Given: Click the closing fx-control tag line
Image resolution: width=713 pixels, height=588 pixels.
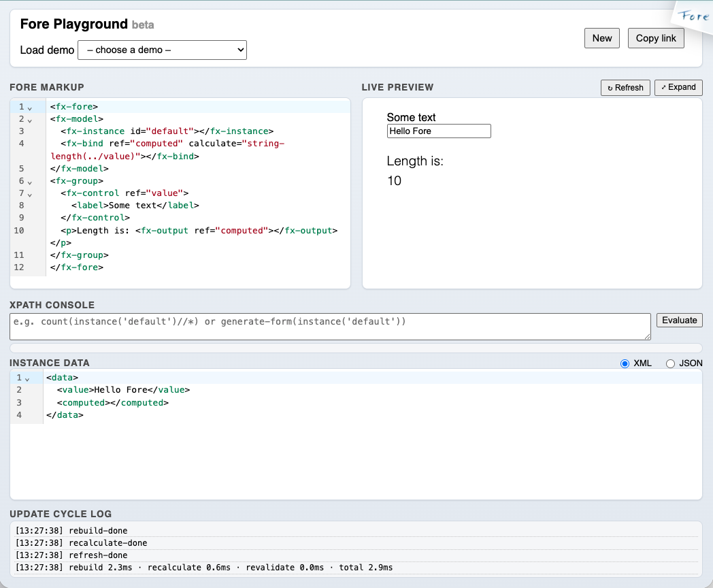Looking at the screenshot, I should pyautogui.click(x=95, y=217).
